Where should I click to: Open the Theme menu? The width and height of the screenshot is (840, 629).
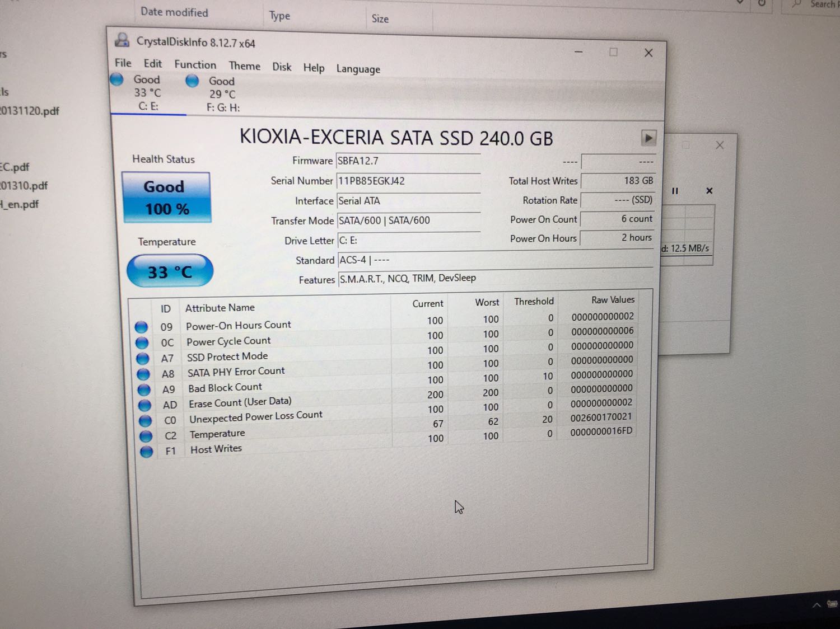click(244, 66)
